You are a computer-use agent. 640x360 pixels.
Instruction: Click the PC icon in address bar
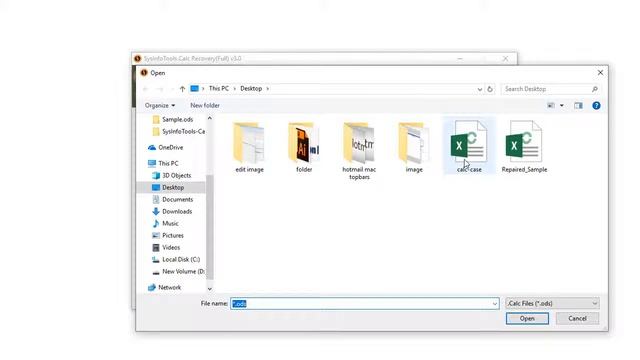coord(195,89)
